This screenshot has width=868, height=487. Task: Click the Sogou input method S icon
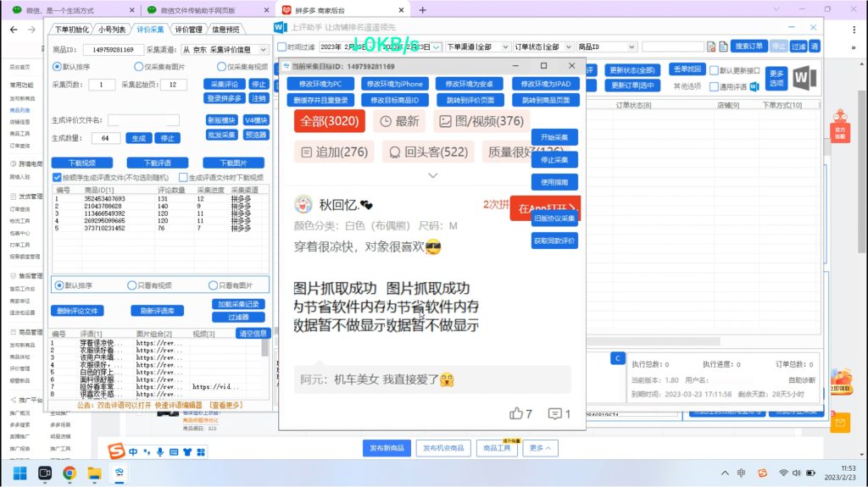tap(116, 451)
